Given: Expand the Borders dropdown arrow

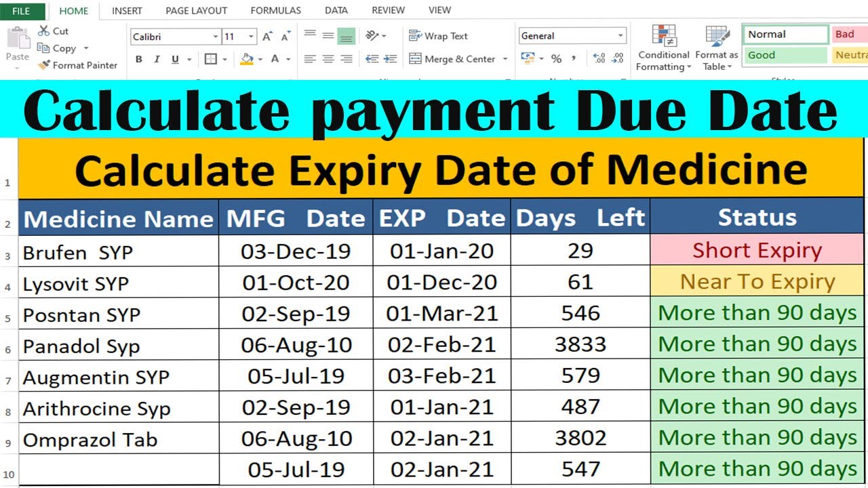Looking at the screenshot, I should click(224, 59).
